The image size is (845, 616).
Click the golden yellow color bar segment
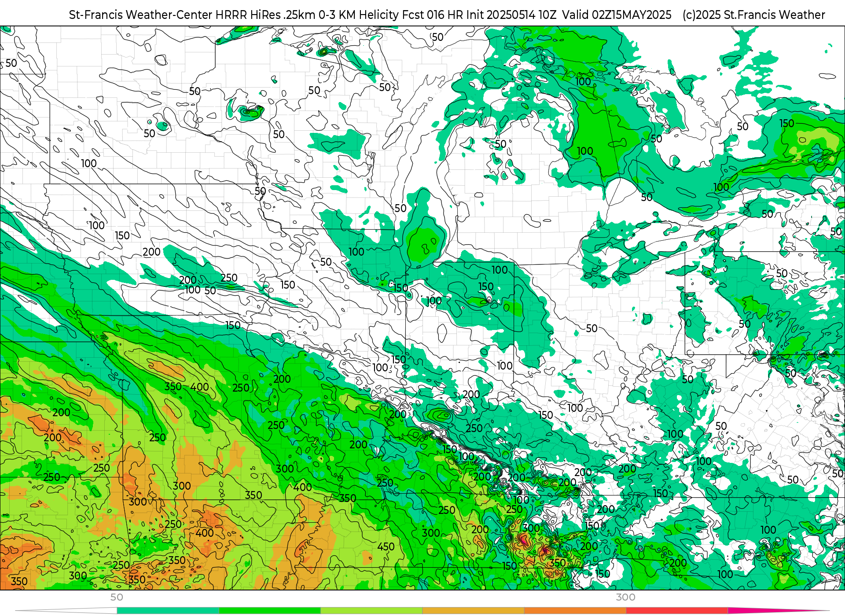click(473, 611)
